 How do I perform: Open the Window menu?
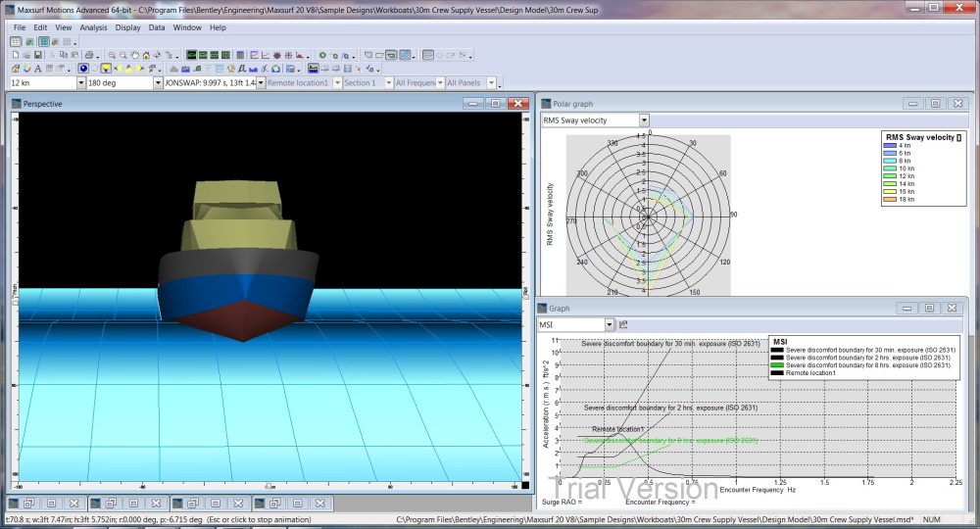pos(187,27)
